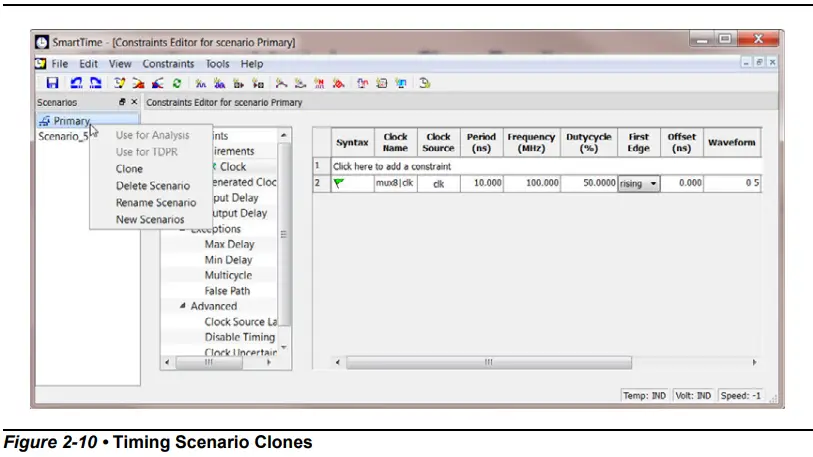This screenshot has width=813, height=457.
Task: Click the Dutycycle cell 50.0000
Action: [x=589, y=183]
